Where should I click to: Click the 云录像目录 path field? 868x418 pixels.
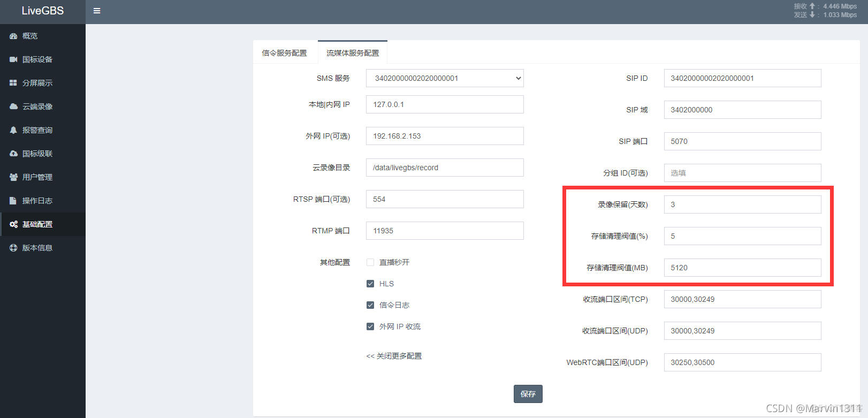pyautogui.click(x=445, y=168)
